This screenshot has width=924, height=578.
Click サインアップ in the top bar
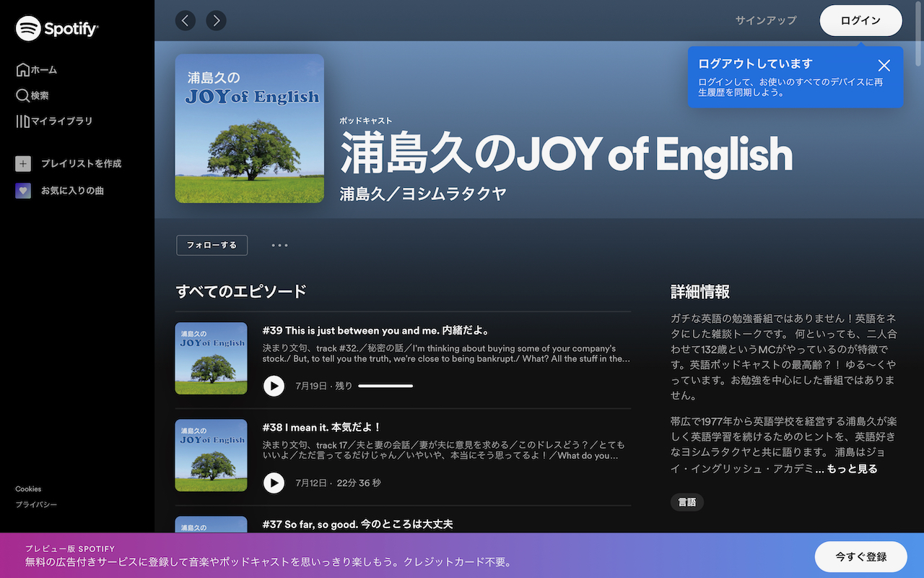766,20
